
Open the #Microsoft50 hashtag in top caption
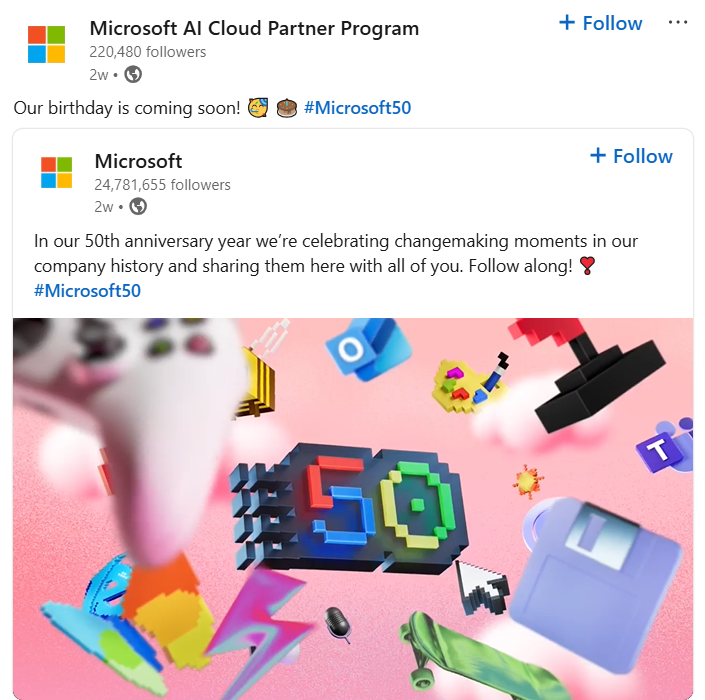357,108
